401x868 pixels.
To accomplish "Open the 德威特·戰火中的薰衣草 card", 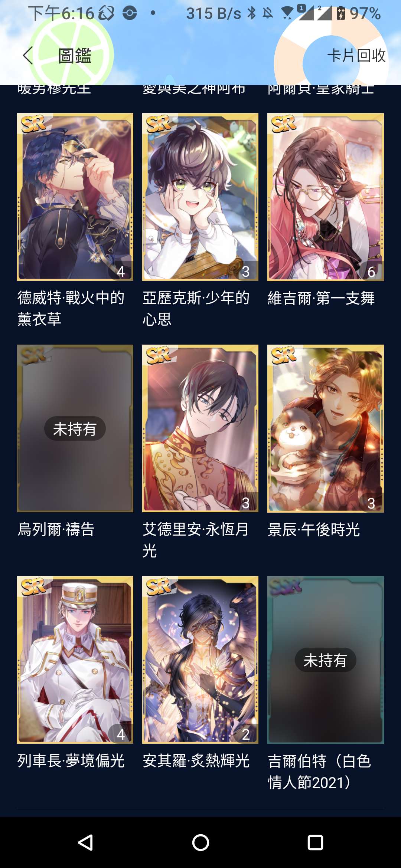I will (x=75, y=197).
